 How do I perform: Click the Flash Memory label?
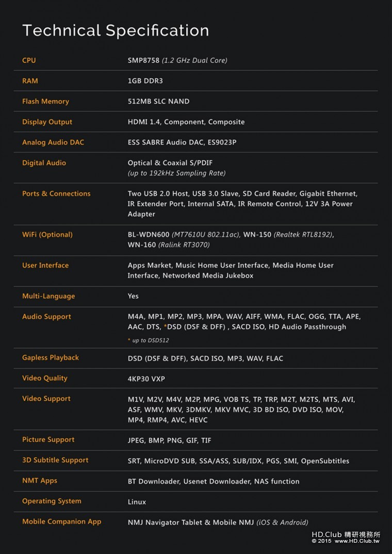pos(45,102)
